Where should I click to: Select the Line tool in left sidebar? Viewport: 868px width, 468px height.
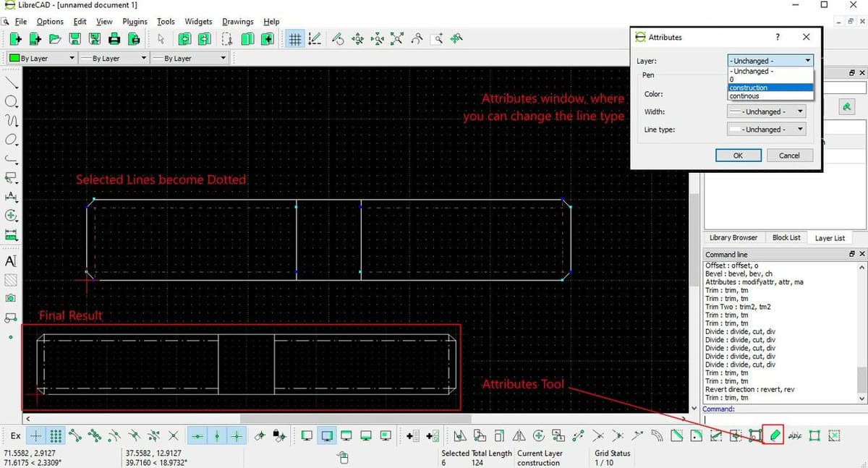point(11,82)
